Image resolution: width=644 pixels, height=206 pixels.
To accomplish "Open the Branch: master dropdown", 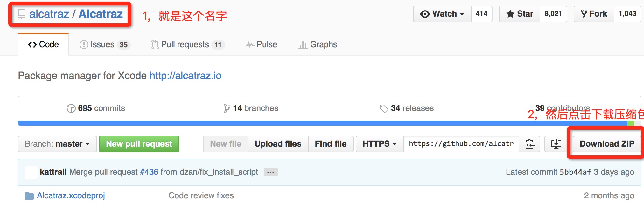I will point(57,144).
